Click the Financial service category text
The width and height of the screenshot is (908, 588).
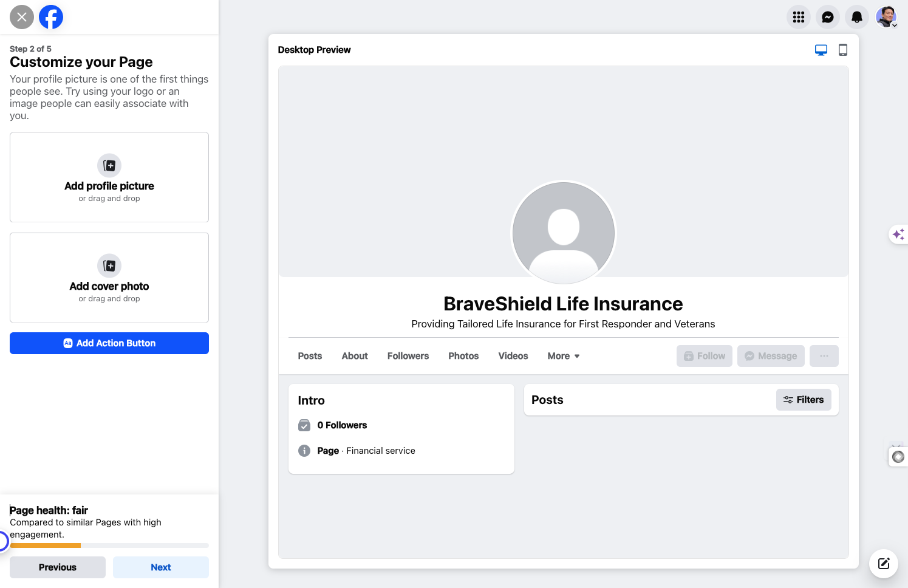click(x=381, y=451)
